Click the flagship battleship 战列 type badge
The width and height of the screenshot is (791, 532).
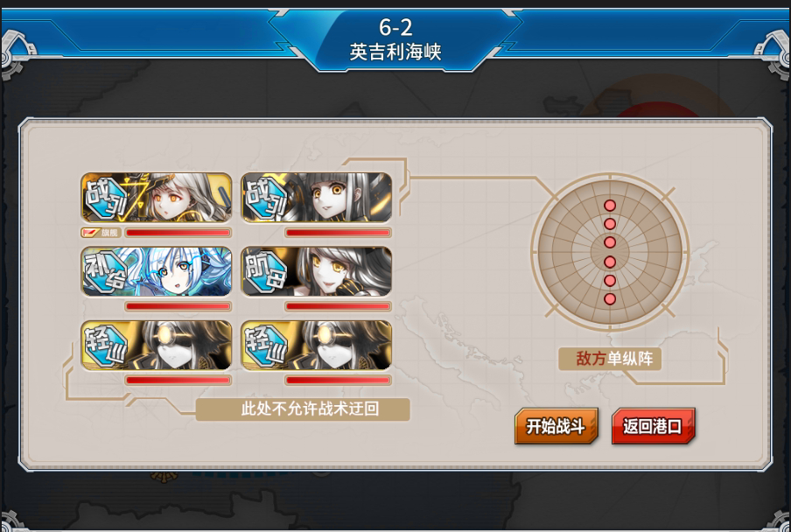click(105, 198)
